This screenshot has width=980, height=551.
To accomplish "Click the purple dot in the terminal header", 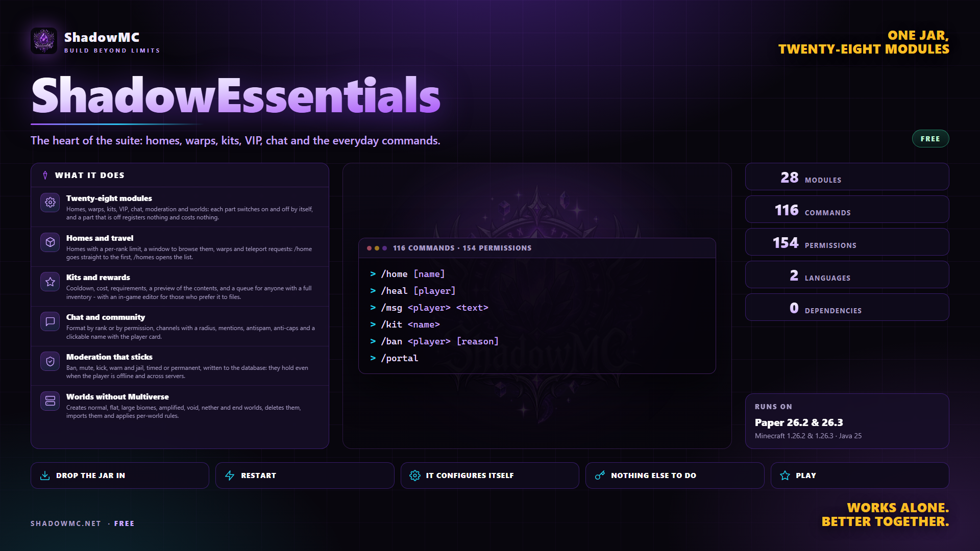I will 384,248.
